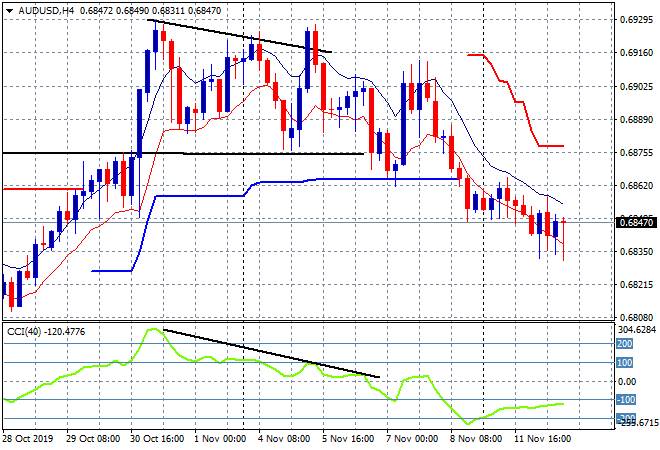This screenshot has height=450, width=660.
Task: Click the 7 Nov 00:00 time label
Action: 412,439
